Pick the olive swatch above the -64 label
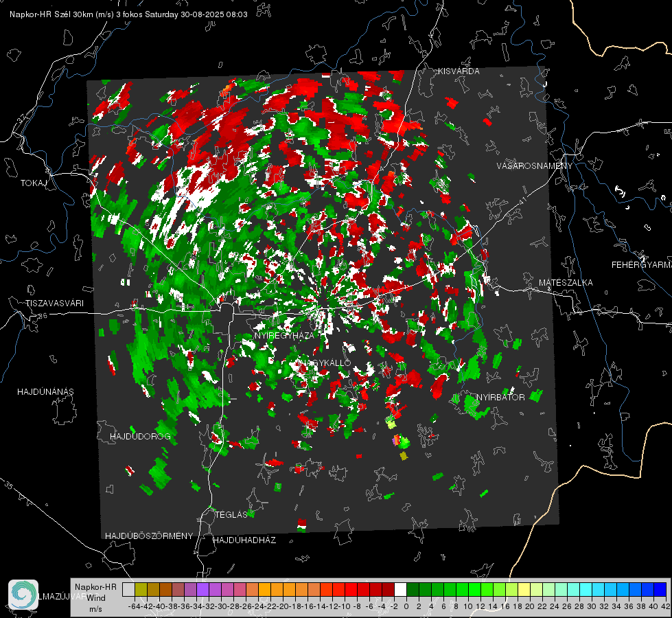 141,589
